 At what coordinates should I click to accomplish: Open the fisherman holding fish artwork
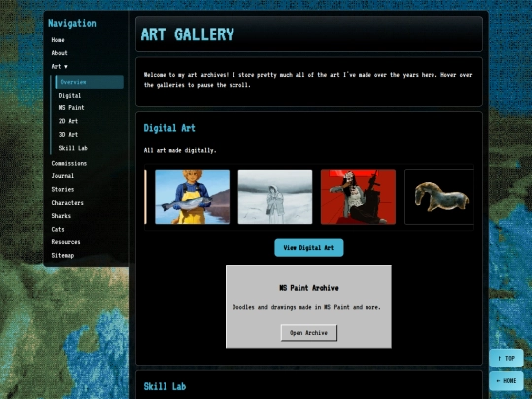tap(192, 197)
